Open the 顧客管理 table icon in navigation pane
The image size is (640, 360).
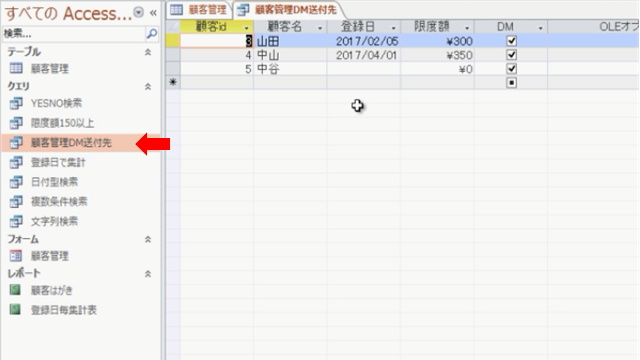point(16,68)
